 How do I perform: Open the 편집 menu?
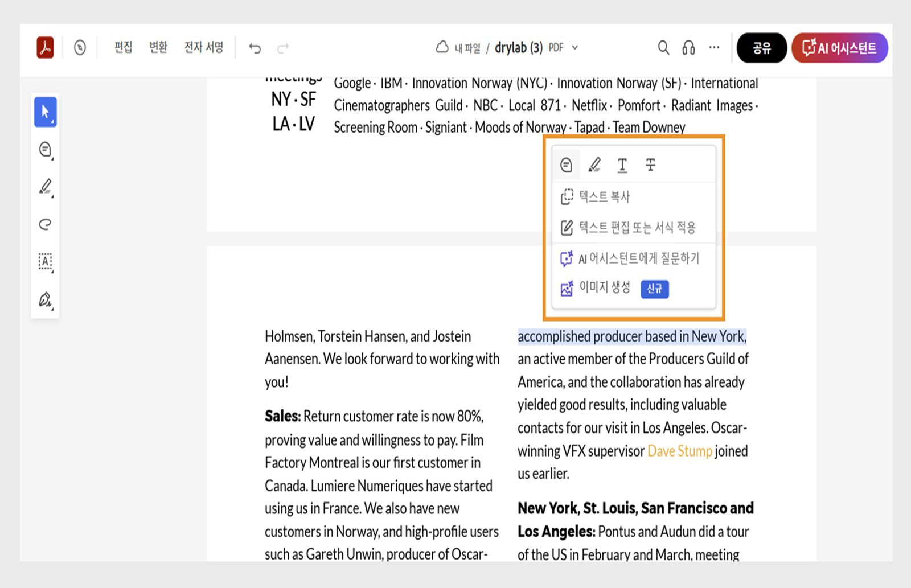click(x=123, y=47)
